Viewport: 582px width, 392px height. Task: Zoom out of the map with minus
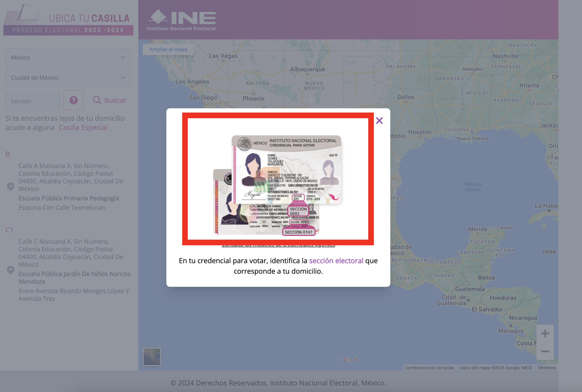545,351
